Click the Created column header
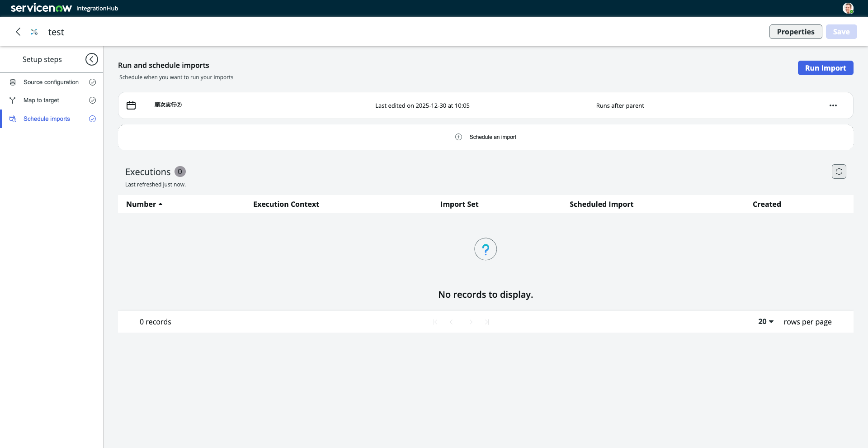The height and width of the screenshot is (448, 868). coord(767,204)
